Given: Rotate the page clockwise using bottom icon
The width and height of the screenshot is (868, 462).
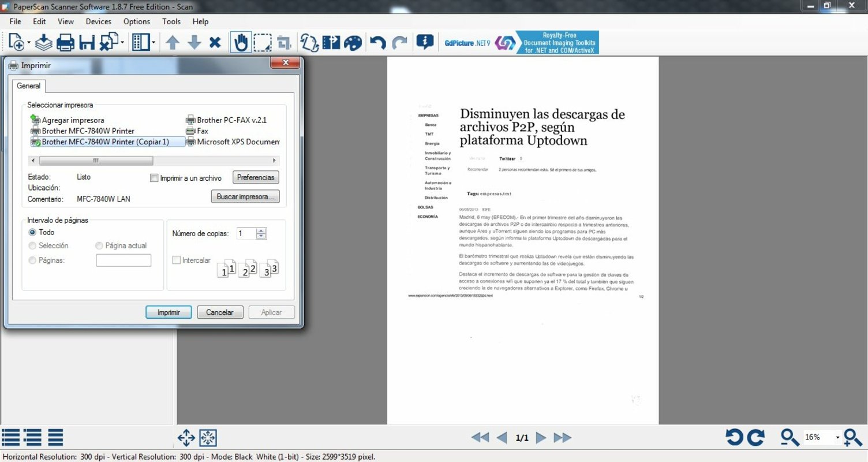Looking at the screenshot, I should pyautogui.click(x=756, y=437).
